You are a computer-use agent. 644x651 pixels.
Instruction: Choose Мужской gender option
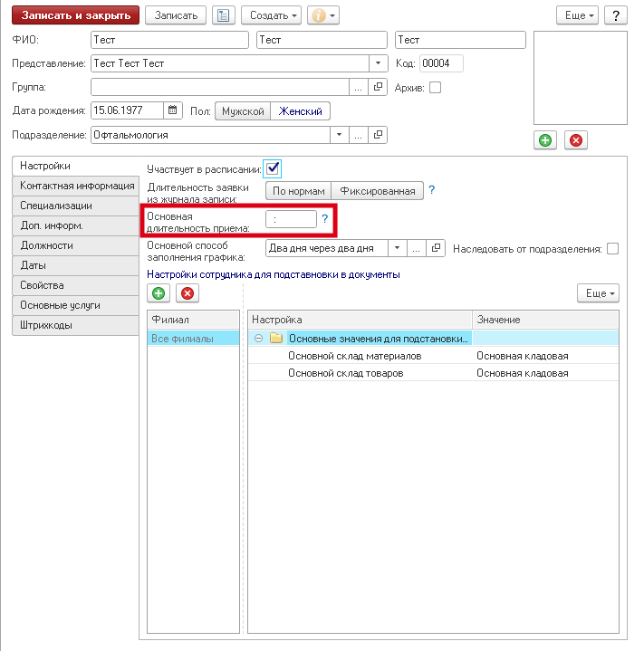point(242,111)
